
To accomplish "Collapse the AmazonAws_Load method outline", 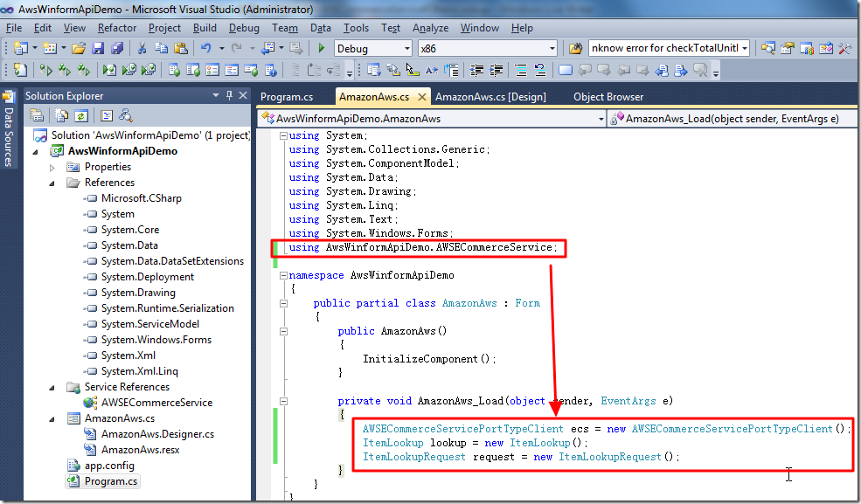I will click(283, 401).
